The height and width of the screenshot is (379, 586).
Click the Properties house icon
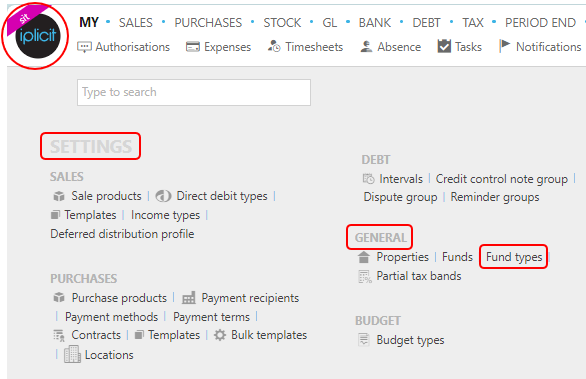[364, 257]
